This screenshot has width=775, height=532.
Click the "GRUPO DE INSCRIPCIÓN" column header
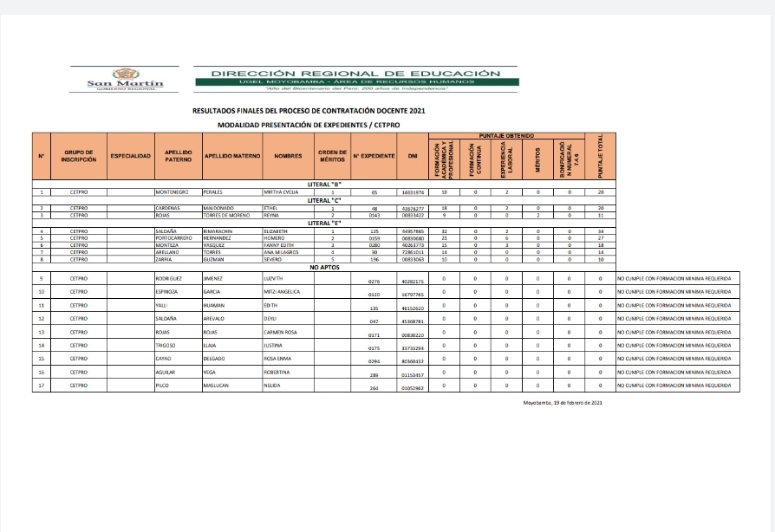pos(79,156)
